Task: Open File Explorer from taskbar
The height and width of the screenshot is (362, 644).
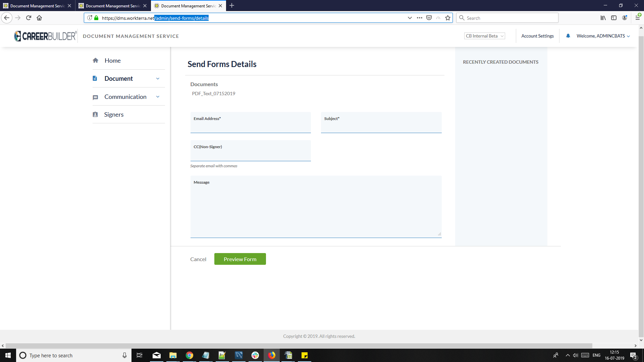Action: pyautogui.click(x=173, y=355)
